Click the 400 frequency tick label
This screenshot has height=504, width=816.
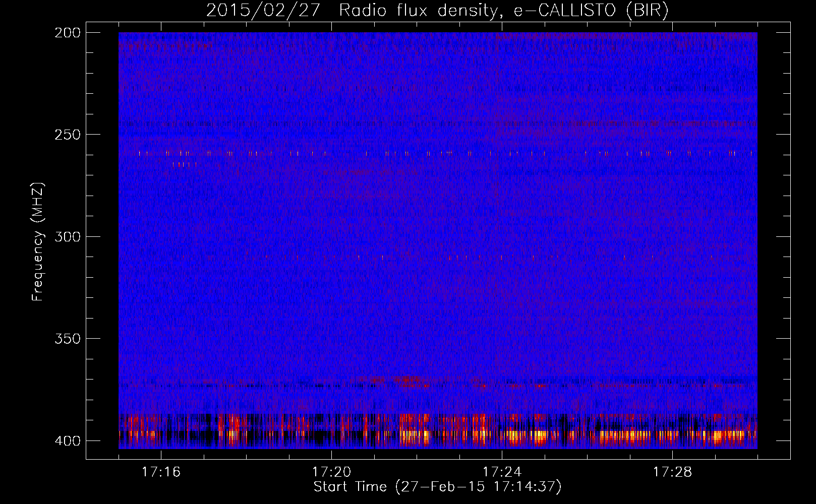point(67,441)
